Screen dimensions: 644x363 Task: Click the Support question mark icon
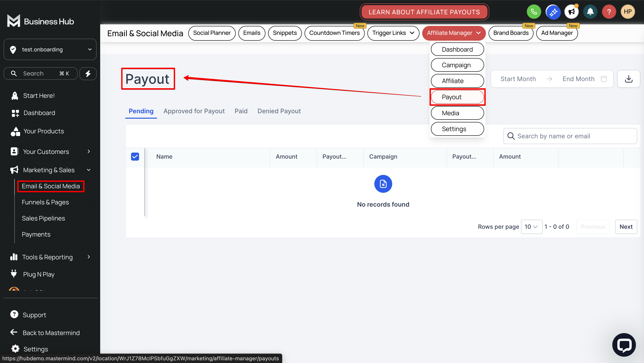click(14, 314)
